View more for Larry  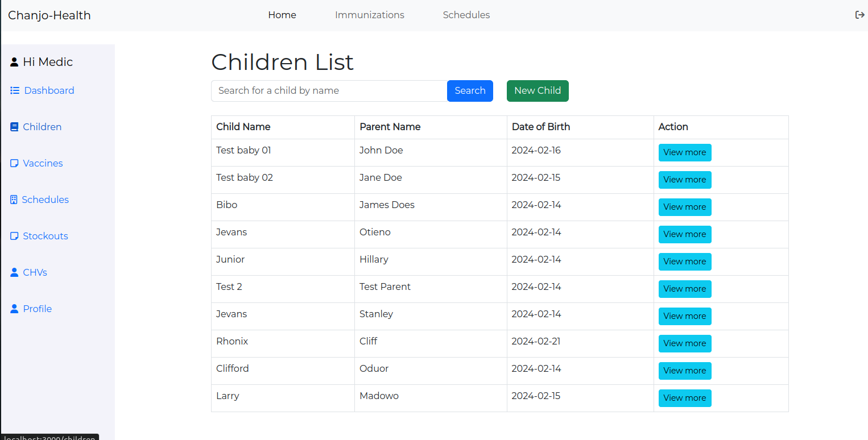coord(685,398)
